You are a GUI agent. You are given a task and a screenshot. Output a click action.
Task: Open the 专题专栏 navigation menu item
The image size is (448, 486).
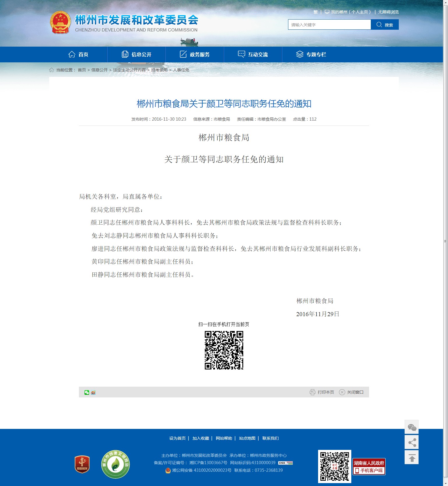click(311, 54)
